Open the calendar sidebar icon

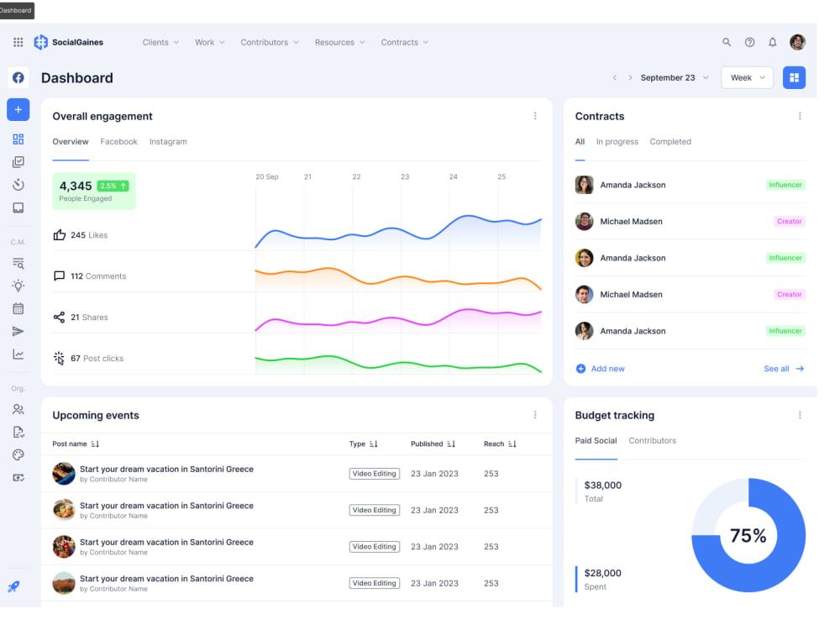click(18, 308)
